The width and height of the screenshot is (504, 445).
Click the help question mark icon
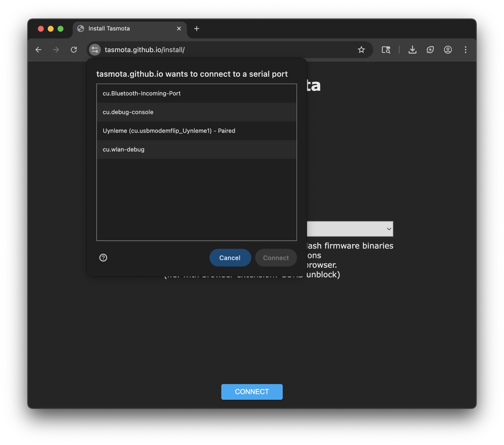tap(103, 258)
